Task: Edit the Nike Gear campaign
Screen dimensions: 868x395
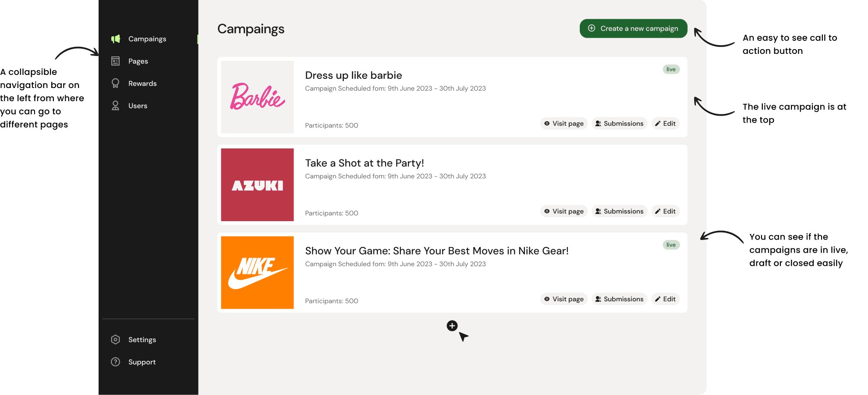Action: pyautogui.click(x=665, y=299)
